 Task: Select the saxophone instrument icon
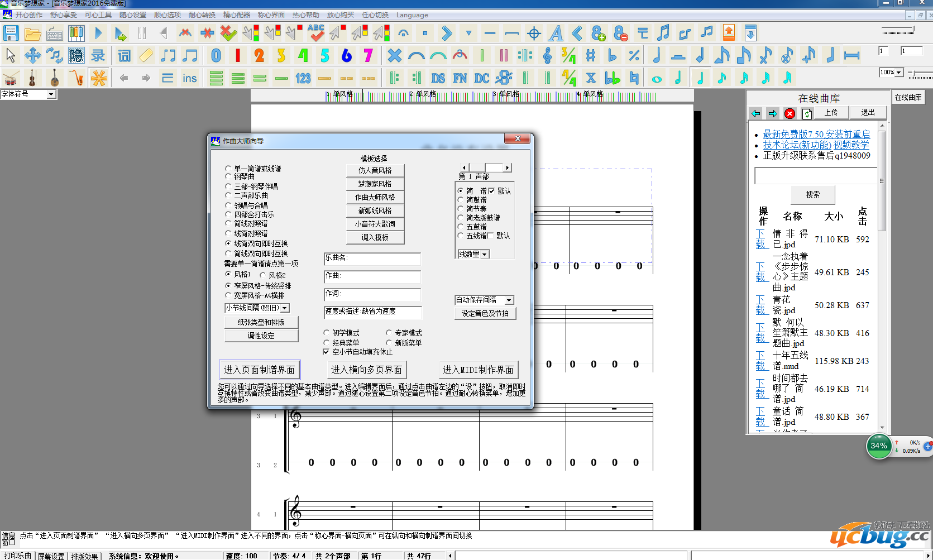pyautogui.click(x=76, y=78)
